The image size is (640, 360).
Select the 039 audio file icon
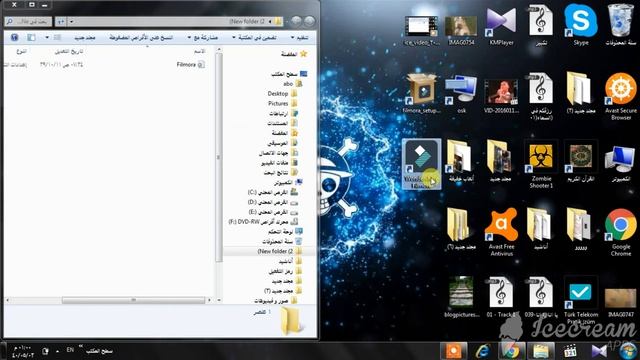tap(541, 297)
